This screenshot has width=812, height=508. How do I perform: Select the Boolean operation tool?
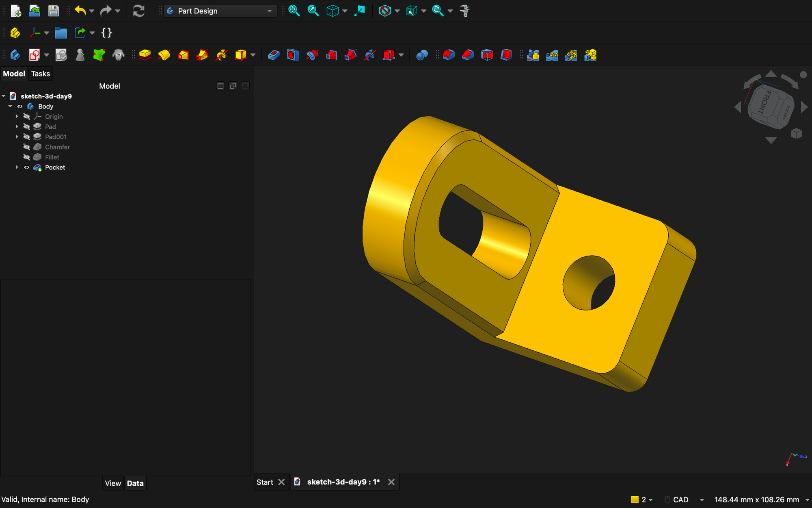point(421,55)
